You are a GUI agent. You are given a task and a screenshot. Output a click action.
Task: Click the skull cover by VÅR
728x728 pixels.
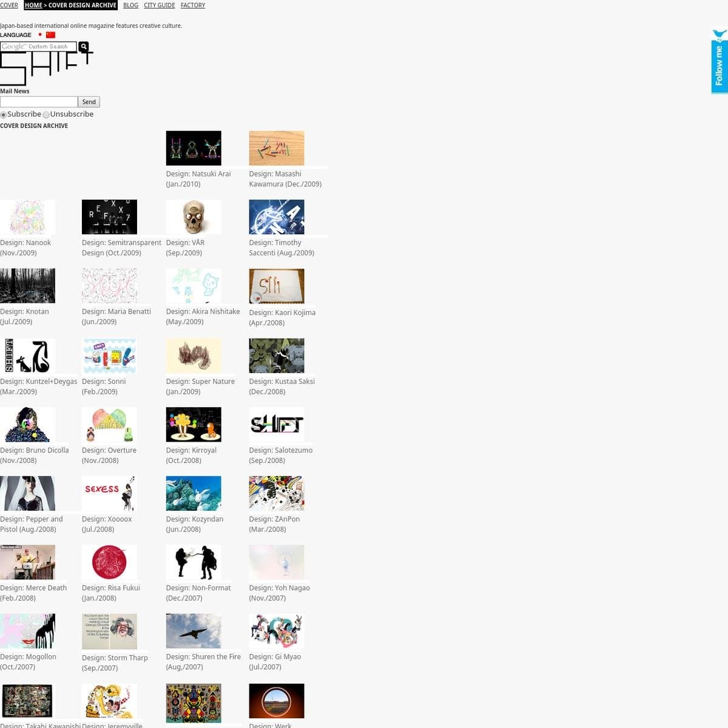point(194,217)
